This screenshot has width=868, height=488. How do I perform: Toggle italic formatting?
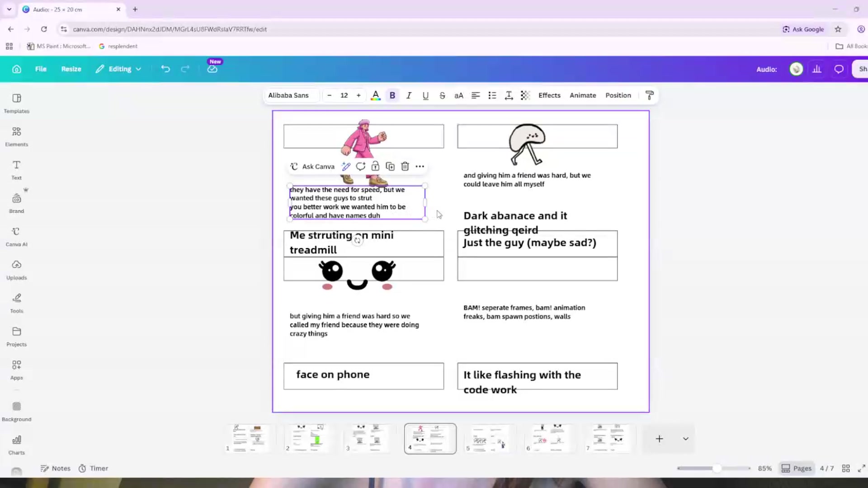click(409, 95)
